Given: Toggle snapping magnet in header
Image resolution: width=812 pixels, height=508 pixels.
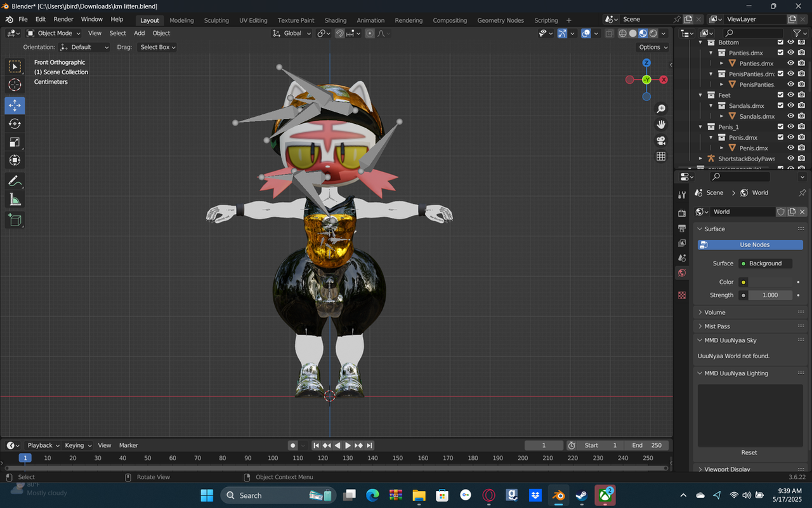Looking at the screenshot, I should point(339,33).
